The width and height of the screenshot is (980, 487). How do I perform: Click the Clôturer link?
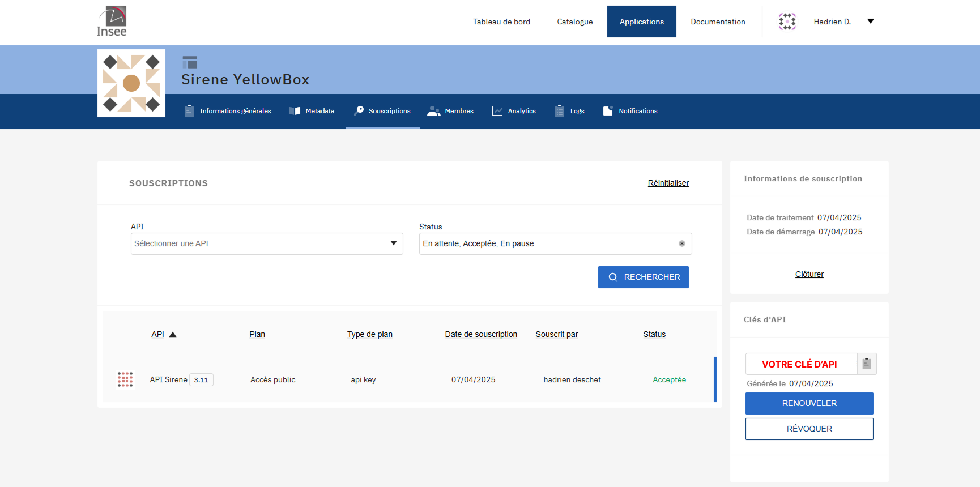tap(809, 274)
